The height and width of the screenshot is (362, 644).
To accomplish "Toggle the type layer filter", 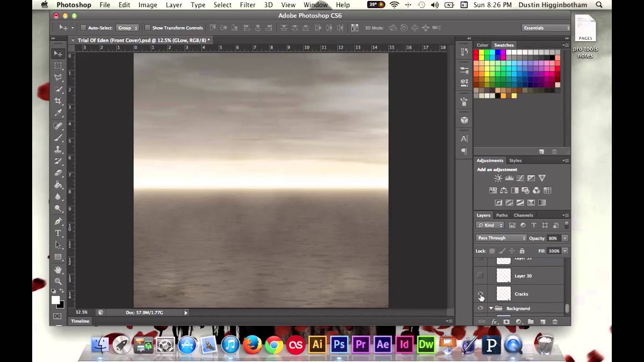I will [534, 225].
